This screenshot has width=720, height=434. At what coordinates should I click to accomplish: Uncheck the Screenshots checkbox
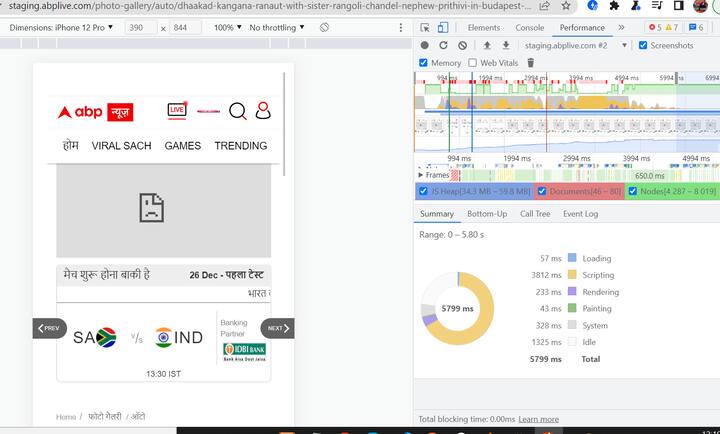(643, 45)
